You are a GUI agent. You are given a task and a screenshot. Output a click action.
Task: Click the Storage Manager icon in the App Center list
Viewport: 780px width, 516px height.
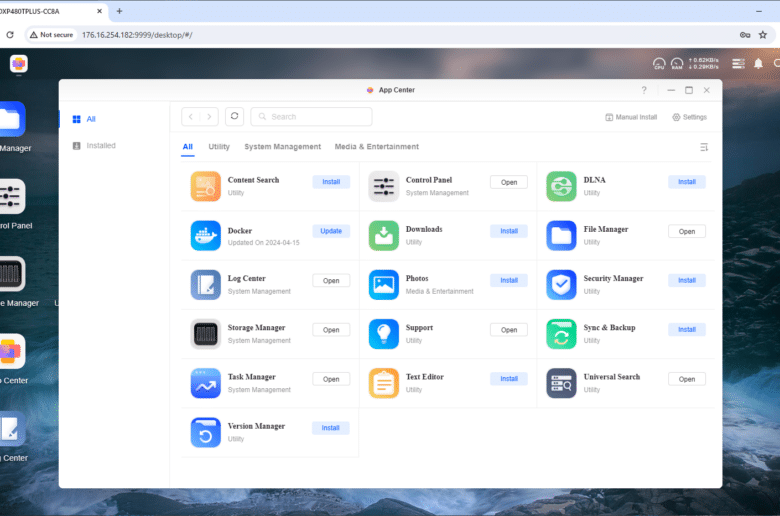(205, 334)
